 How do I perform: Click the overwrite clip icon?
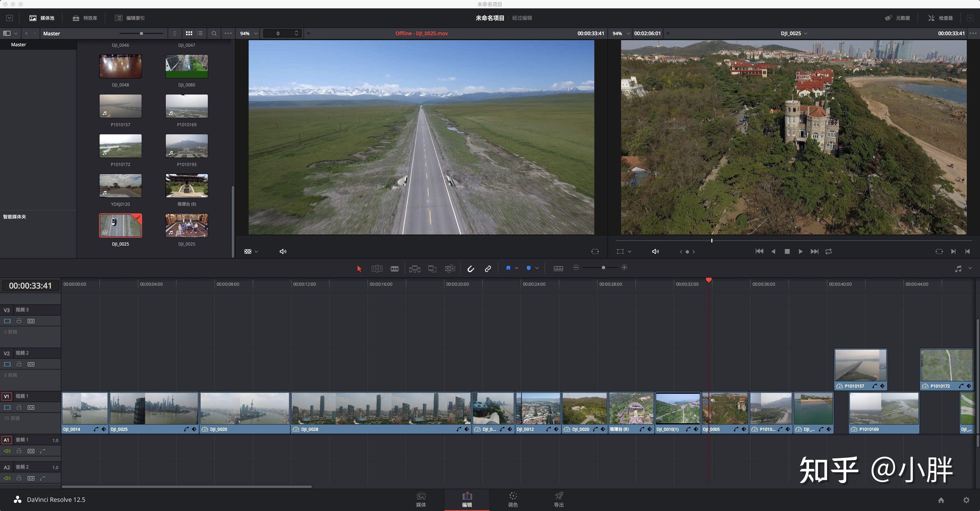point(432,269)
